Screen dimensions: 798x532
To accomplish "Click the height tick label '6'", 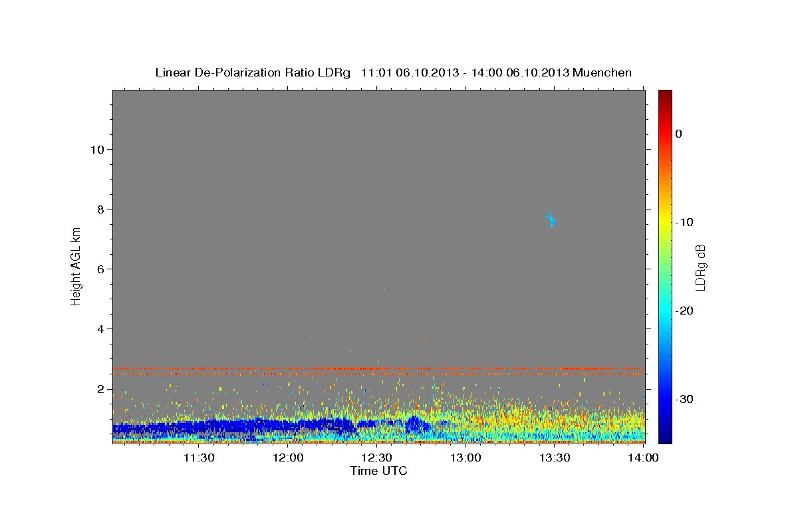I will tap(101, 269).
